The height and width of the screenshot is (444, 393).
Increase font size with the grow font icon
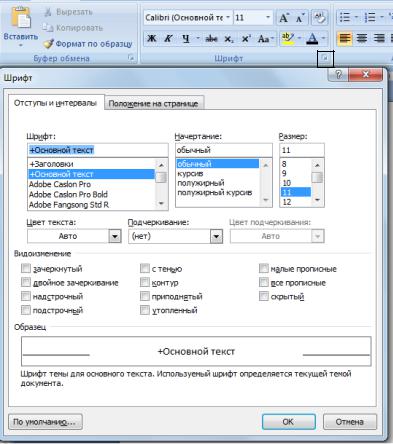284,18
